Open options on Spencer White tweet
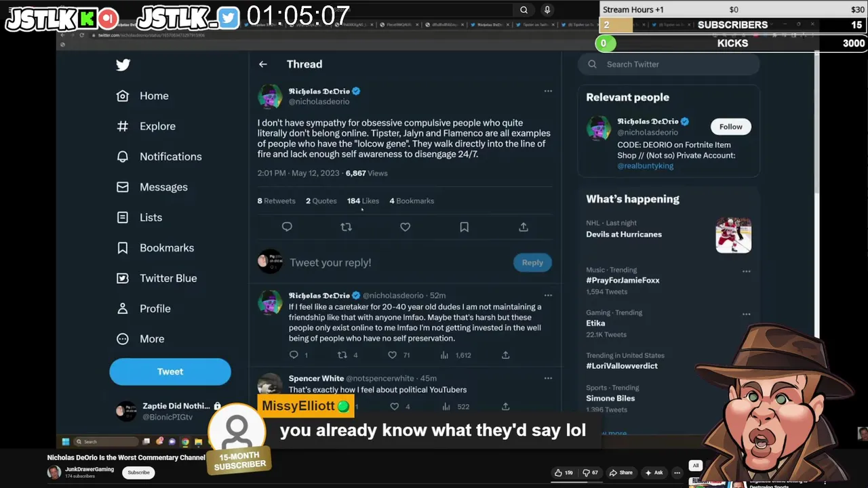 548,378
